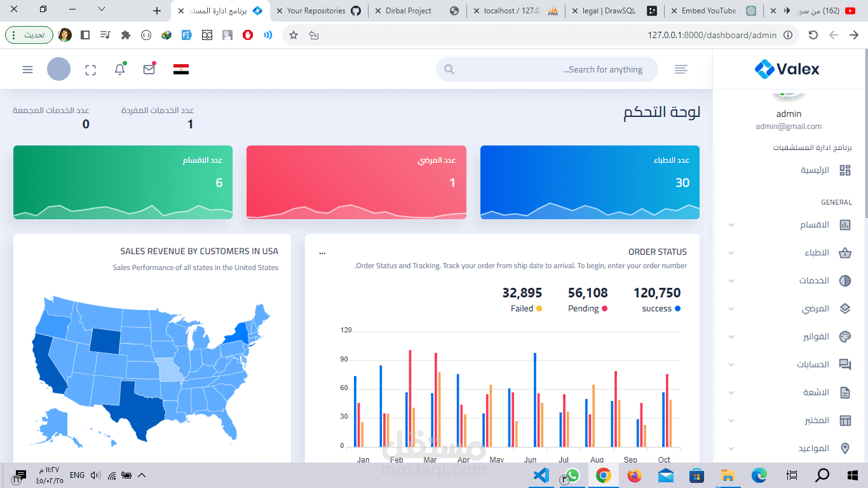The height and width of the screenshot is (488, 868).
Task: Click the share icon in address bar
Action: tap(313, 35)
